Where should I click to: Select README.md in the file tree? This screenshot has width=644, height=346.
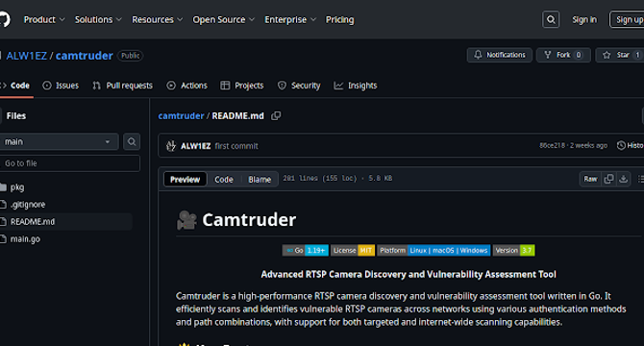(x=33, y=222)
